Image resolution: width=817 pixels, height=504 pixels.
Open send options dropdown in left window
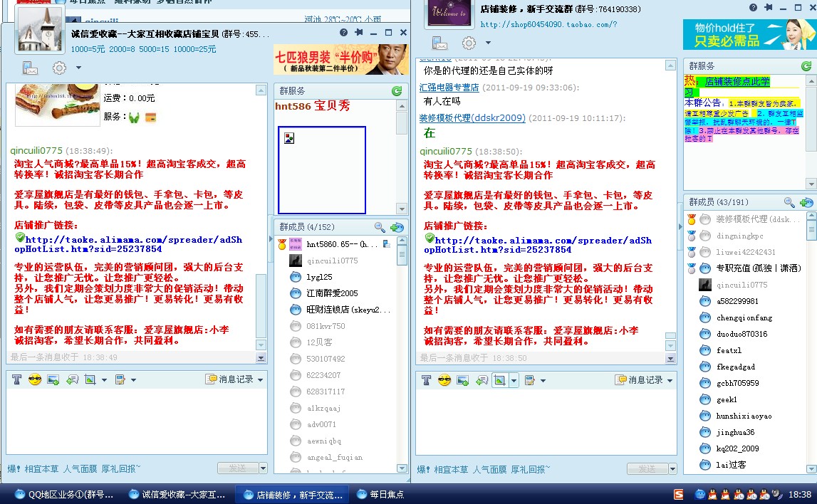(263, 468)
